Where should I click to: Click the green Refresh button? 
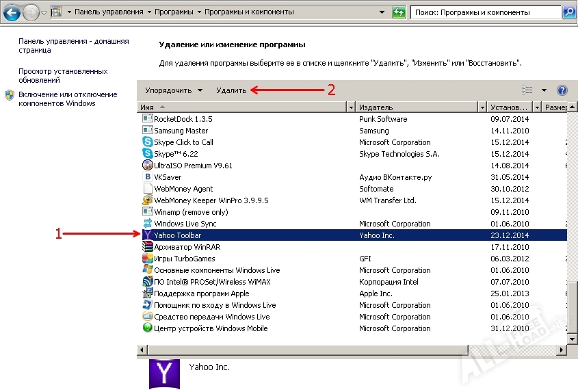tap(399, 12)
